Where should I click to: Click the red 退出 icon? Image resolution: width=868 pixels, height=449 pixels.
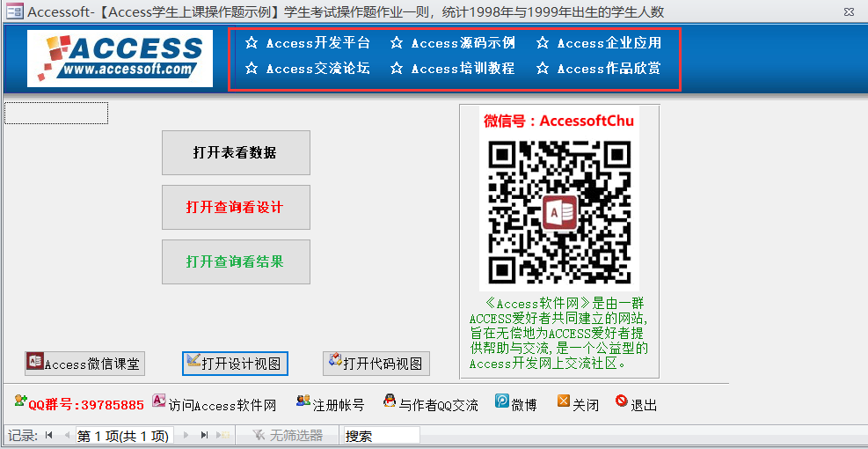click(622, 401)
